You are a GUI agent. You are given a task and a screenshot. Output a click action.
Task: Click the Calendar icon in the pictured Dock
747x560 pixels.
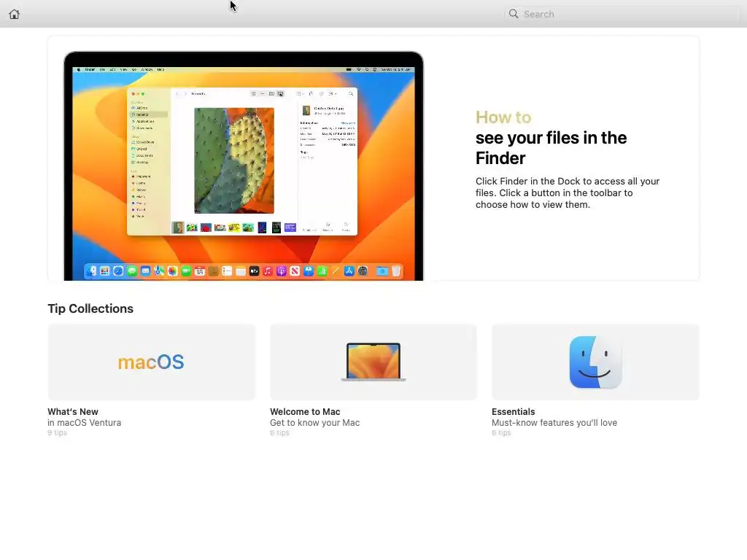click(x=200, y=271)
